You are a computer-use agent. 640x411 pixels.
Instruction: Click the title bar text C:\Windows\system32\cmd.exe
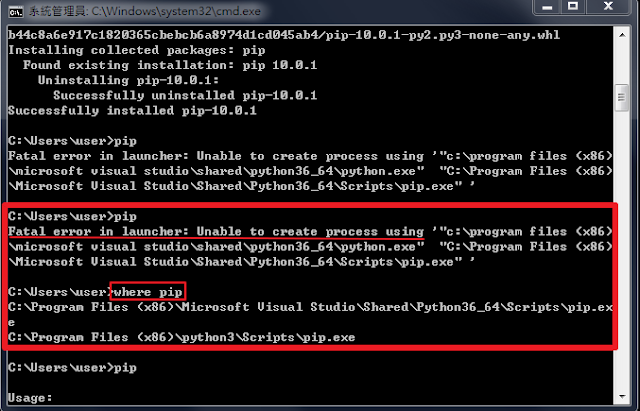tap(176, 11)
